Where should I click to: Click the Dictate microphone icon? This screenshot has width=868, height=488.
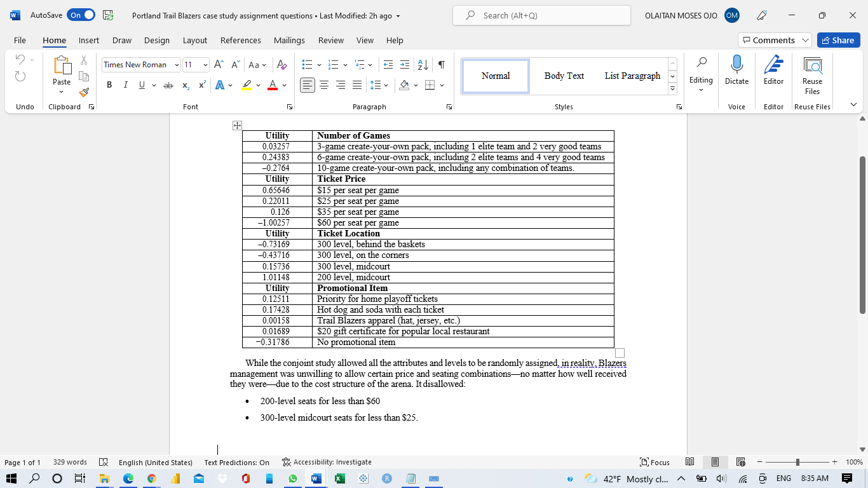[x=736, y=65]
